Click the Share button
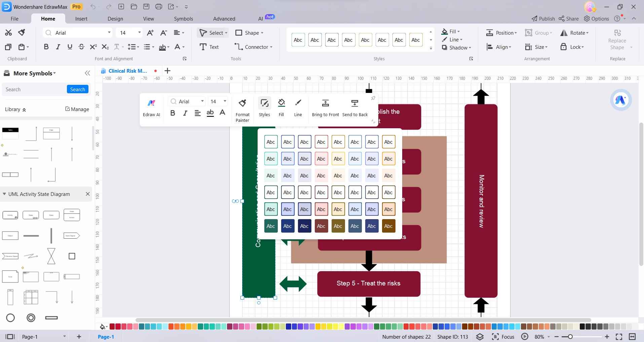Image resolution: width=644 pixels, height=342 pixels. pyautogui.click(x=569, y=19)
